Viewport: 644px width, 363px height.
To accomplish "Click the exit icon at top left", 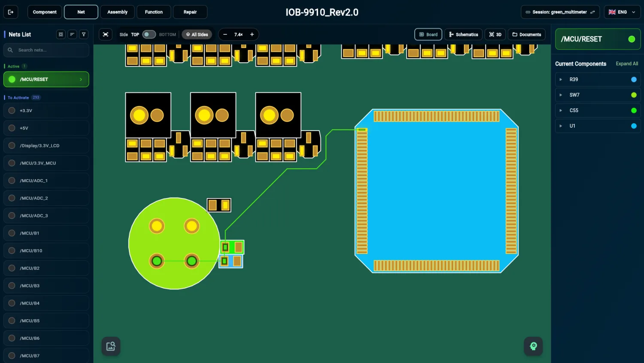I will point(11,12).
